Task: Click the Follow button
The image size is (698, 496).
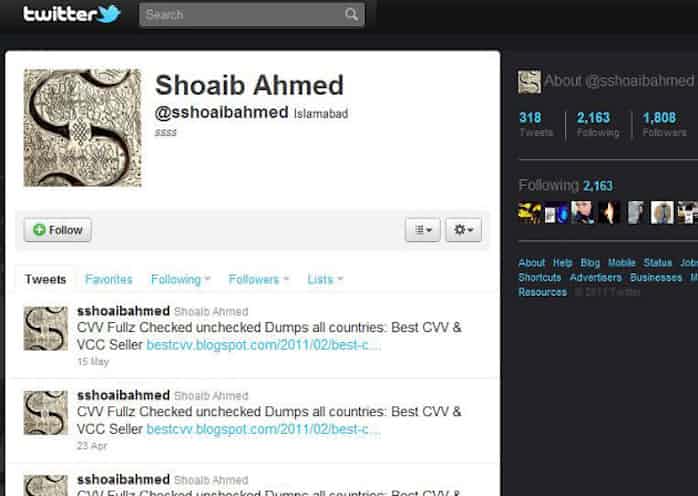Action: pos(57,230)
